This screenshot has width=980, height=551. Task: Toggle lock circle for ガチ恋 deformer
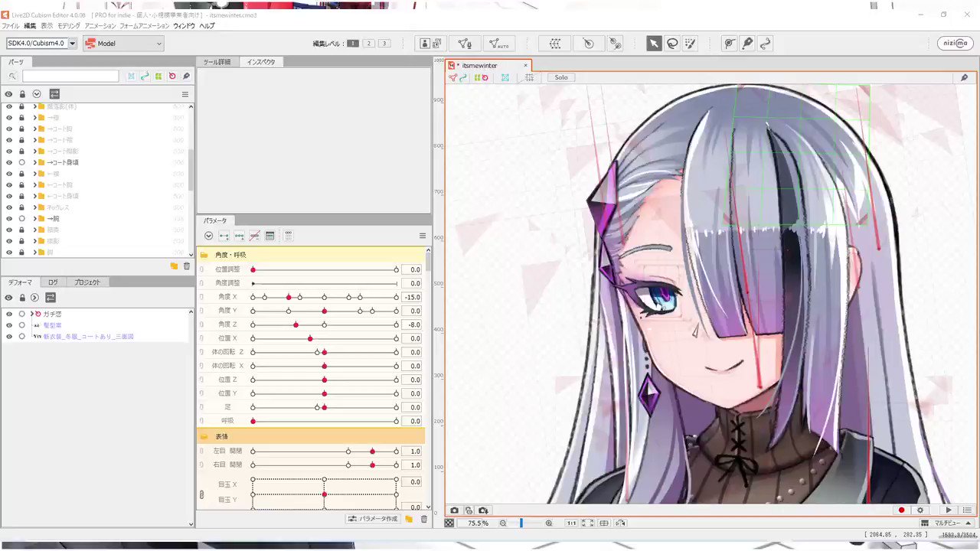tap(21, 314)
